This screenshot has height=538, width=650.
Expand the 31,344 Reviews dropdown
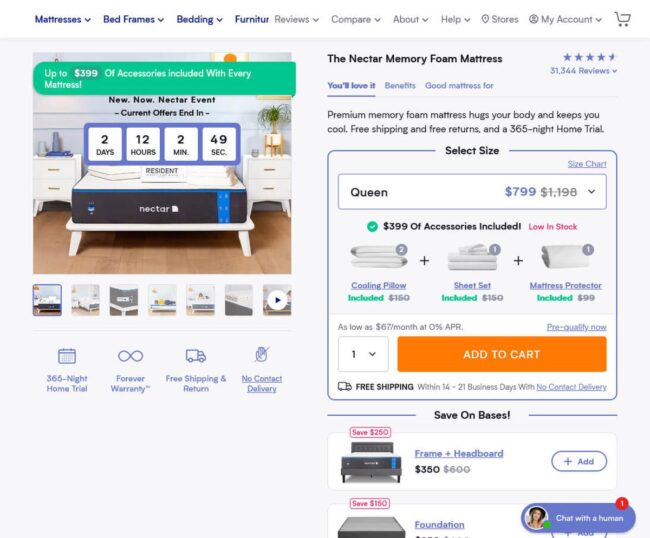click(583, 71)
